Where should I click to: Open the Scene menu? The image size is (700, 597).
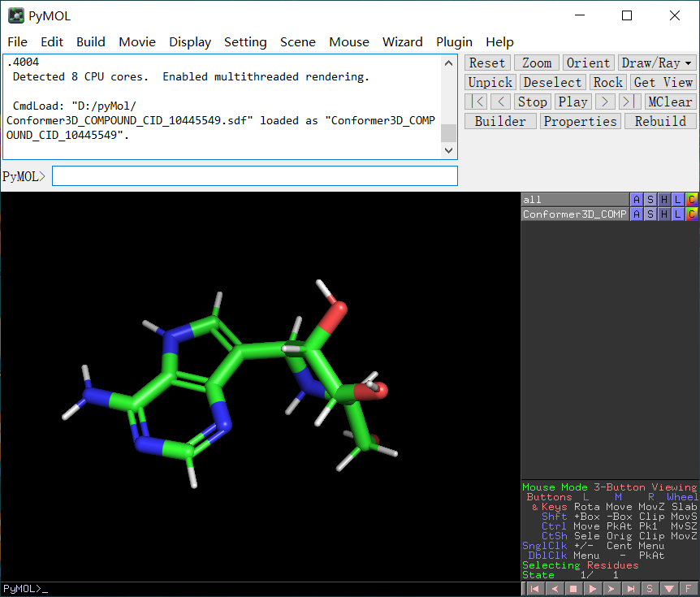pyautogui.click(x=298, y=42)
